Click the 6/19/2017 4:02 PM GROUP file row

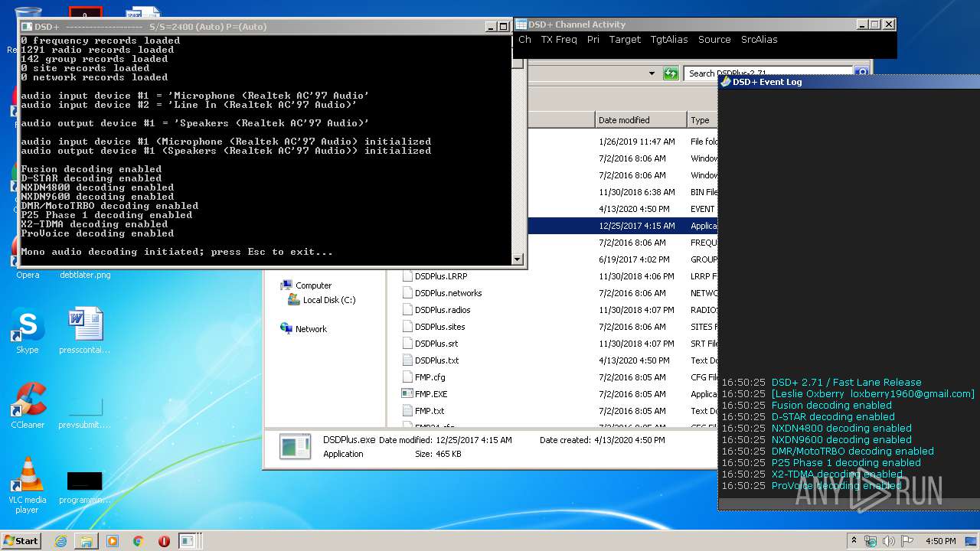(x=621, y=259)
